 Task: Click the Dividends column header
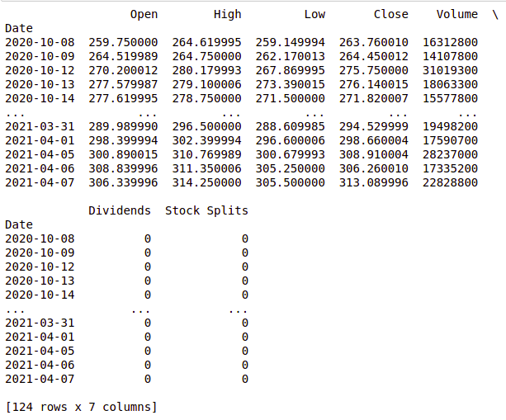tap(120, 210)
